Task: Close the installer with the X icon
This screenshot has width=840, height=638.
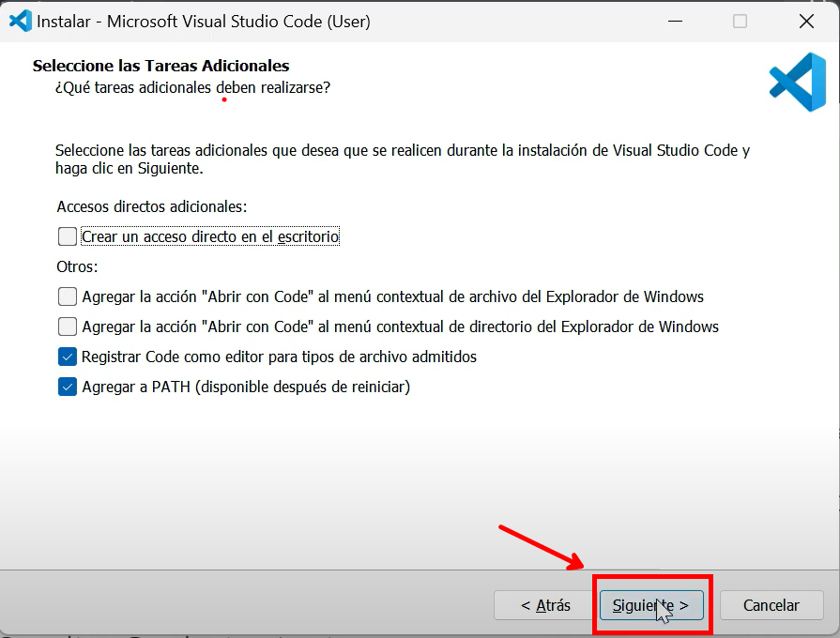Action: point(806,22)
